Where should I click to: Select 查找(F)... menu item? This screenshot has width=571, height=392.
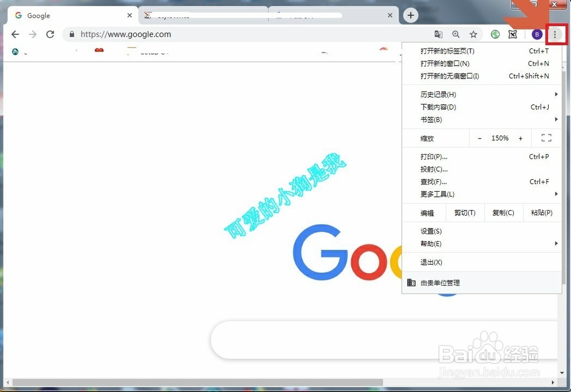point(481,181)
